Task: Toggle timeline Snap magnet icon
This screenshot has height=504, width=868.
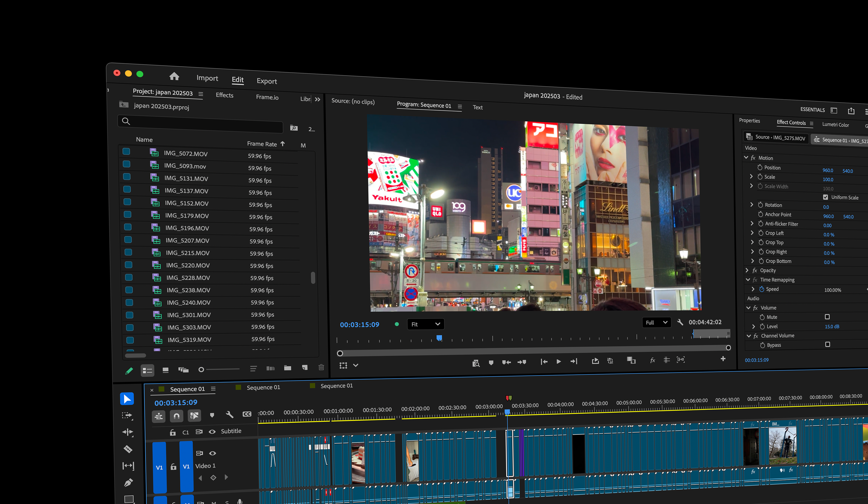Action: pos(176,416)
